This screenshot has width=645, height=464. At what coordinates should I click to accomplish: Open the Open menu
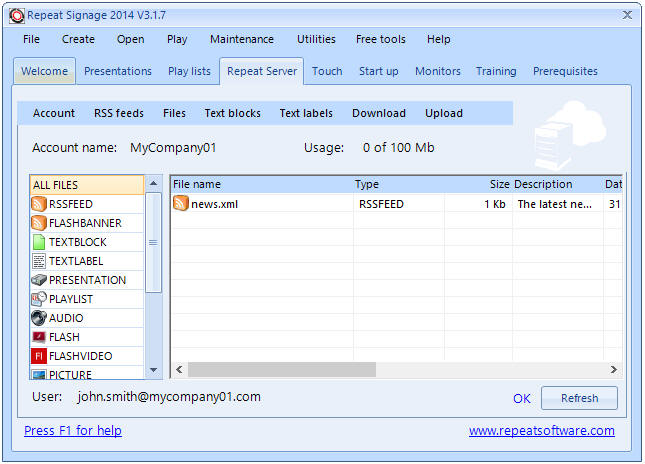pyautogui.click(x=130, y=39)
